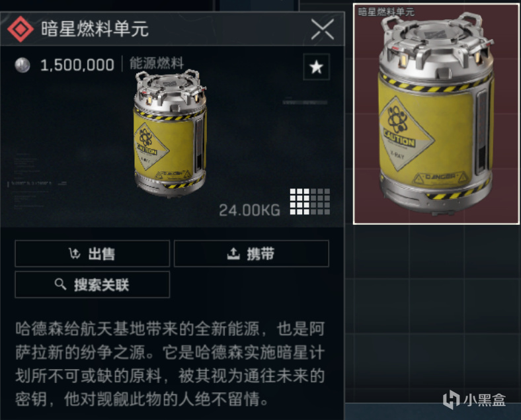Image resolution: width=521 pixels, height=420 pixels.
Task: Click the sell cart icon on 出售
Action: [x=75, y=253]
